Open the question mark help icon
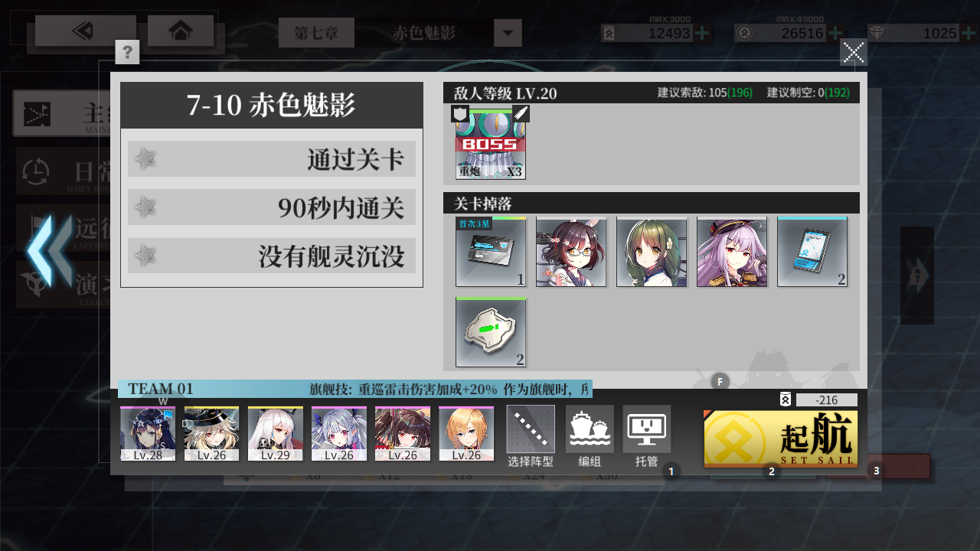Screen dimensions: 980x551 click(127, 52)
